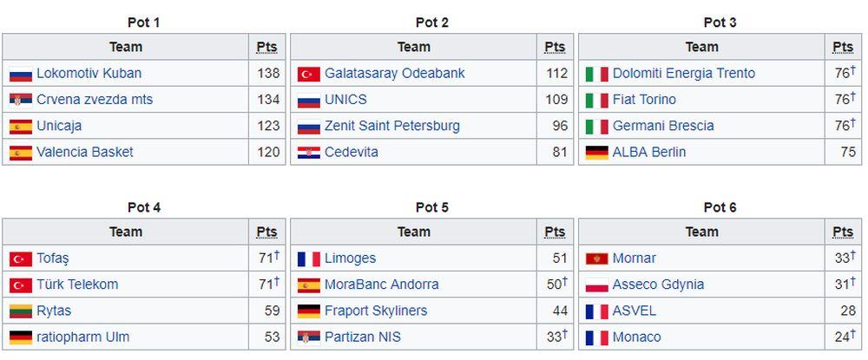Click the Pts header in Pot 6
The image size is (868, 360).
click(x=843, y=232)
